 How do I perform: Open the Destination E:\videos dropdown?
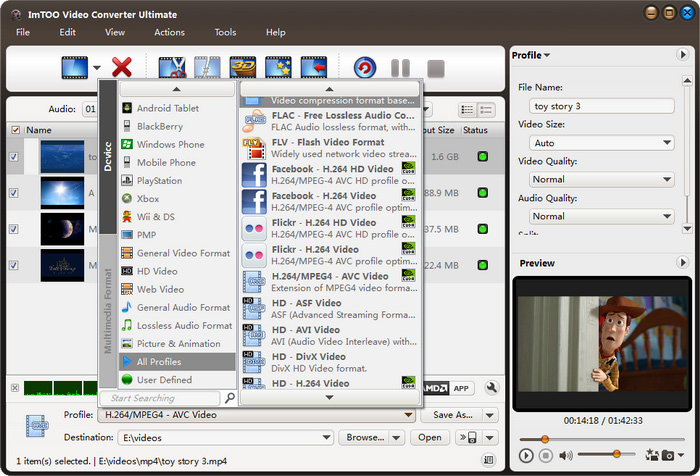(225, 438)
